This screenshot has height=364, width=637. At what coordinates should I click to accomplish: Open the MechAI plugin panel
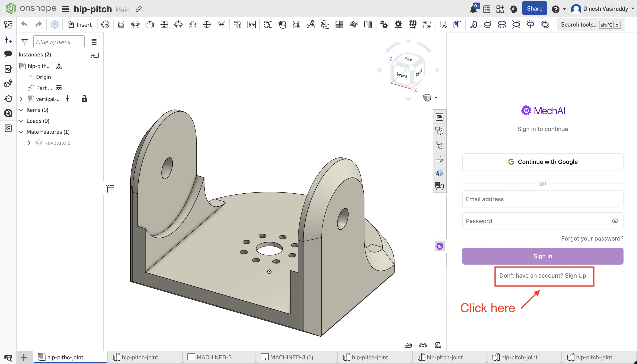(439, 246)
